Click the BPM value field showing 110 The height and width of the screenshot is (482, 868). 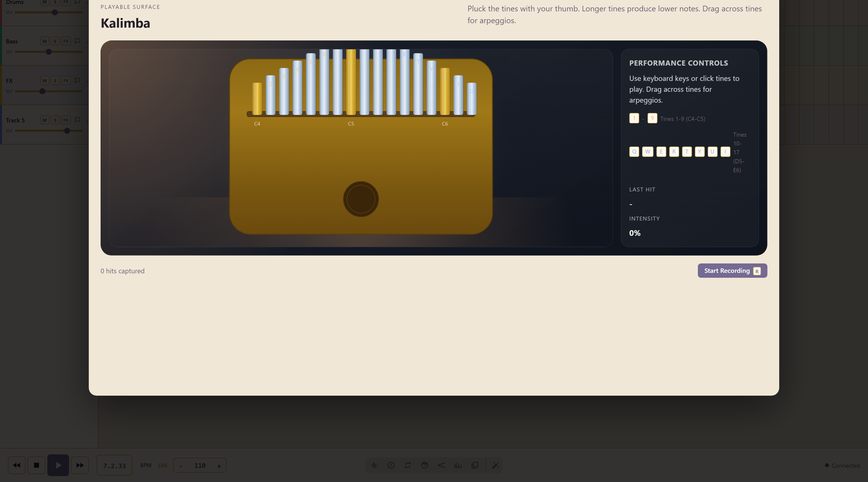(200, 465)
